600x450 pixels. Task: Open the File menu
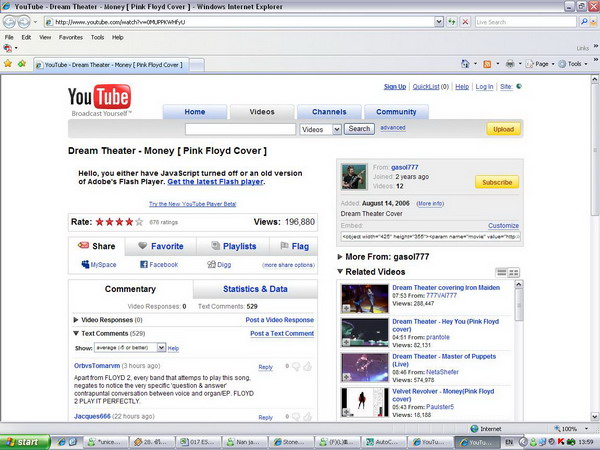[x=9, y=37]
